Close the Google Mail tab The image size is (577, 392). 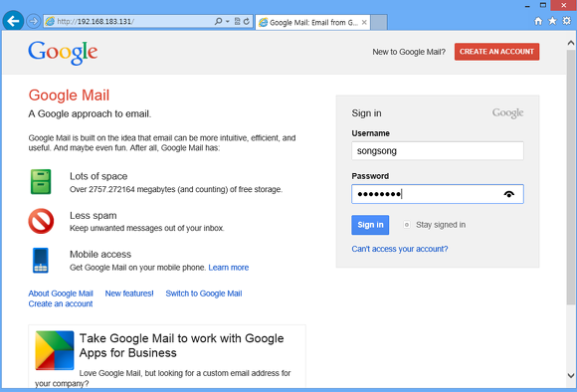364,23
